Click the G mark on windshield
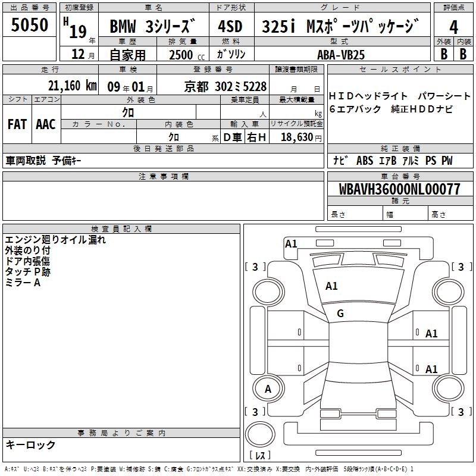This screenshot has height=476, width=476. click(x=340, y=314)
